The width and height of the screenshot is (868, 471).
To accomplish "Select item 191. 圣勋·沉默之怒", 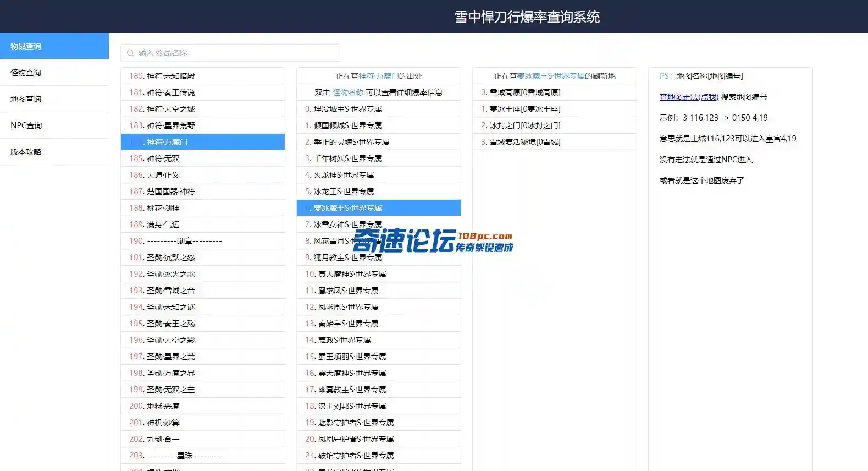I will point(203,258).
